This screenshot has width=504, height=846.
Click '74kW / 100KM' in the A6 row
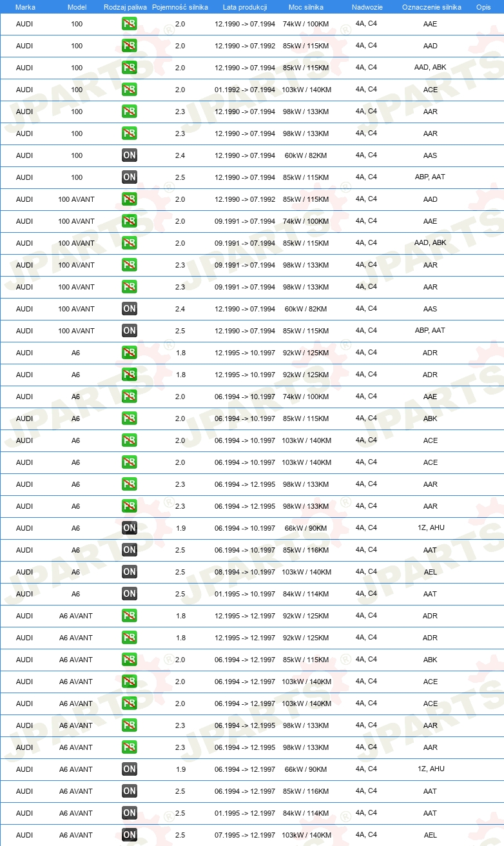[306, 397]
